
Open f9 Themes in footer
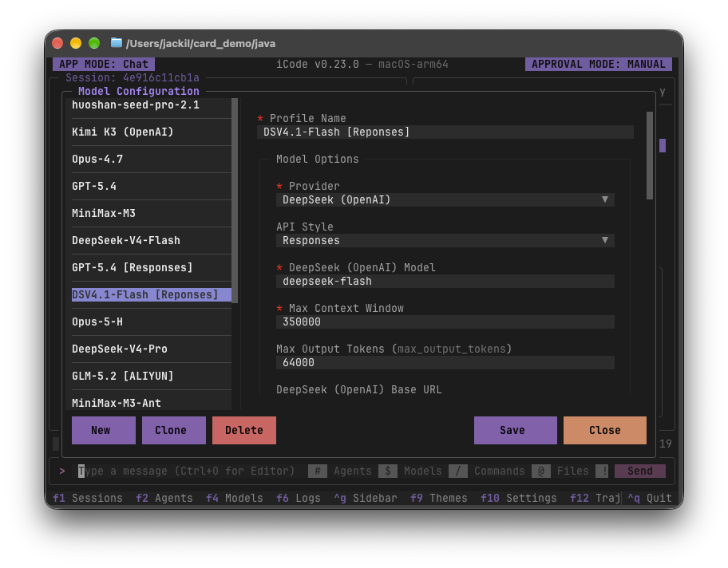(439, 498)
